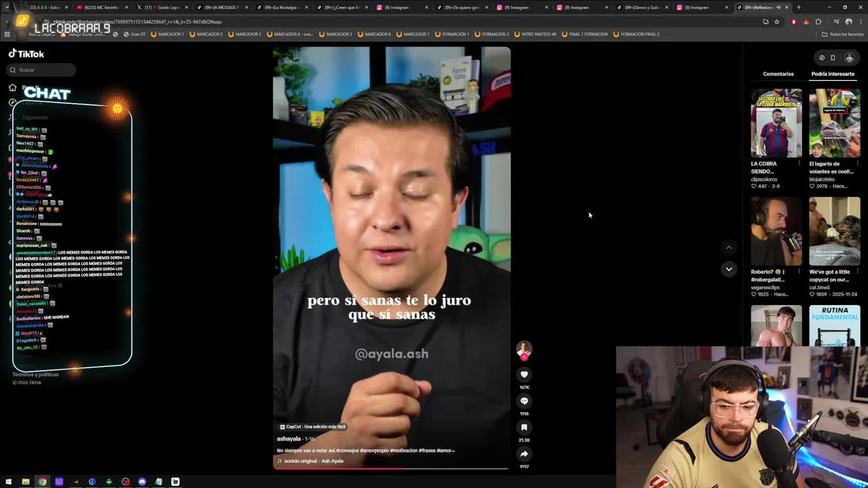868x488 pixels.
Task: Open comments via the speech bubble icon
Action: tap(524, 401)
